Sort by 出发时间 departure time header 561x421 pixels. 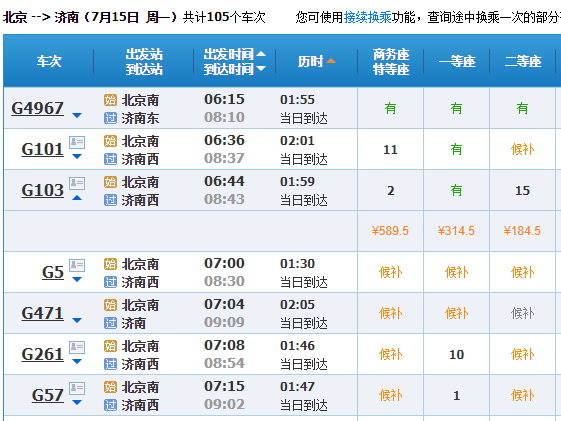click(x=234, y=54)
